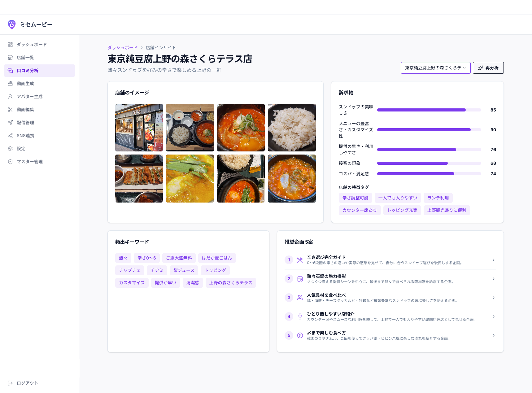
Task: Click the 再分析 button
Action: tap(488, 68)
